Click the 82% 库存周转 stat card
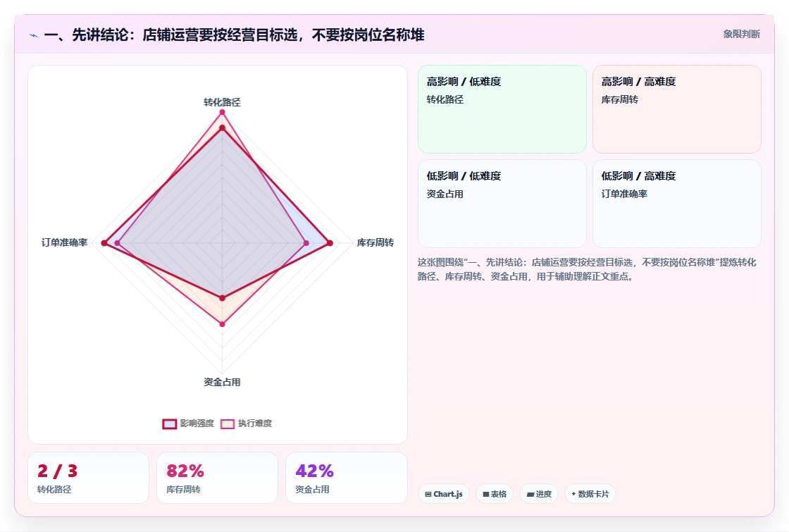789x532 pixels. pyautogui.click(x=218, y=478)
